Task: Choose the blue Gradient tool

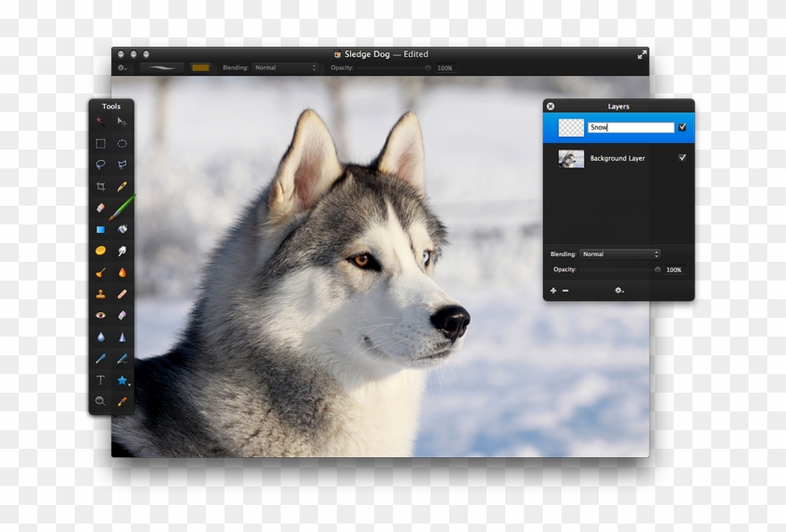Action: [100, 229]
